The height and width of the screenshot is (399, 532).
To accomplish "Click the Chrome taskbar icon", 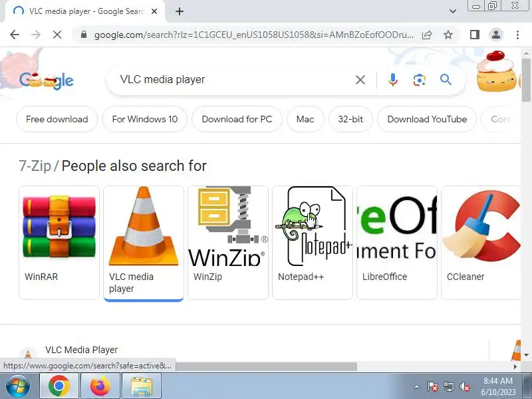I will tap(59, 386).
